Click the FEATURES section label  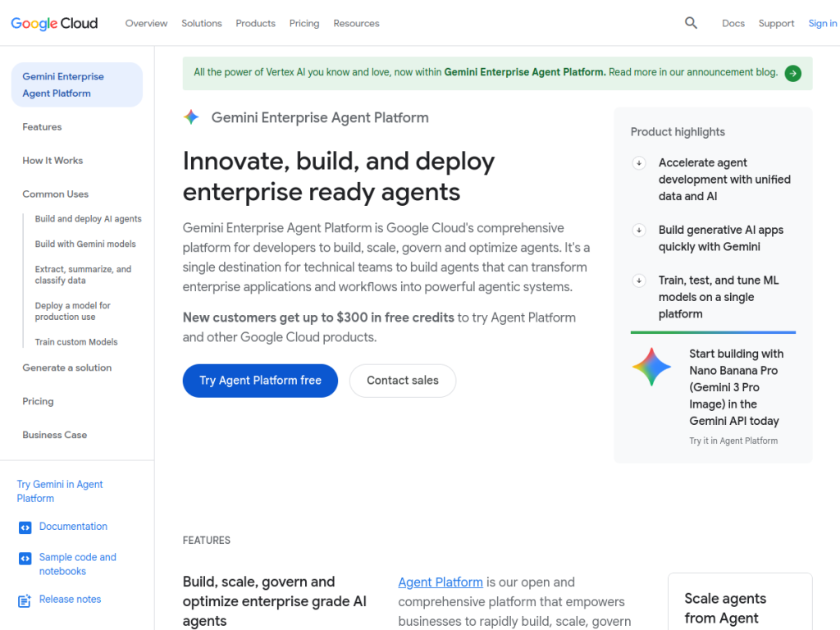click(206, 541)
